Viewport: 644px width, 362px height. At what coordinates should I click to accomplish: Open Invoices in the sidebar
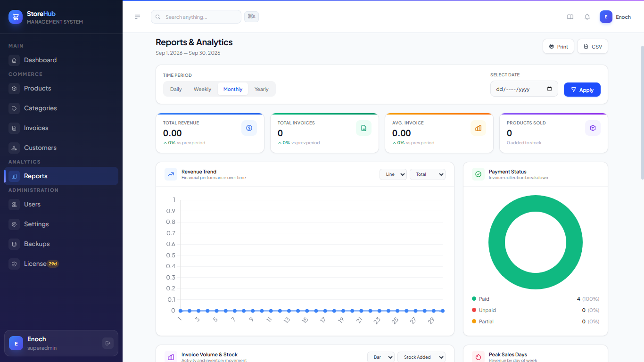pyautogui.click(x=61, y=128)
